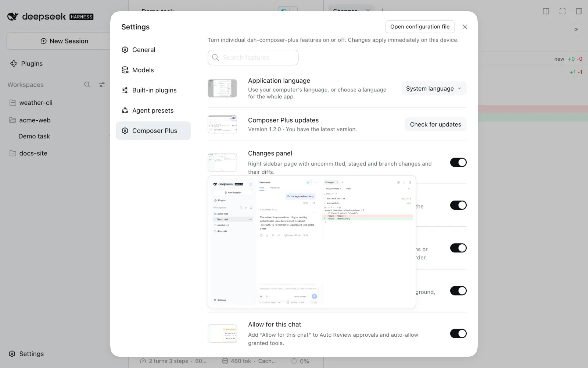
Task: Open the System language dropdown
Action: click(434, 88)
